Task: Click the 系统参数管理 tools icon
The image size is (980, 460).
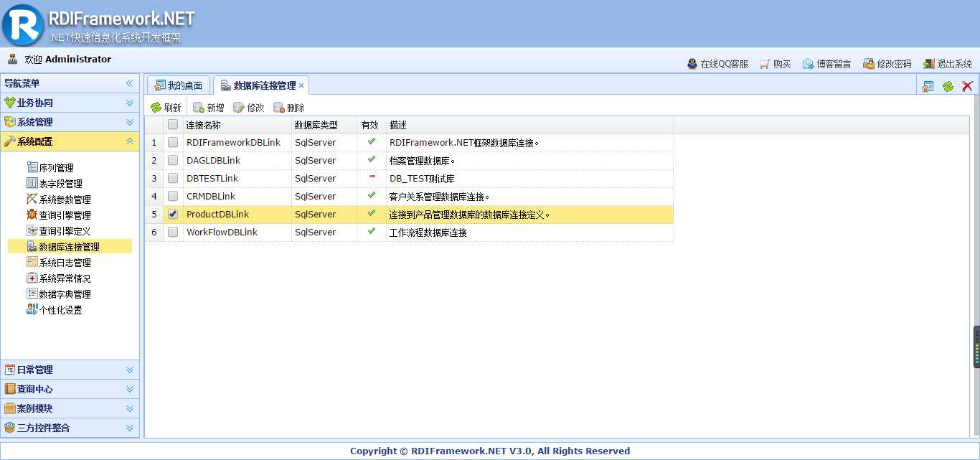Action: click(32, 199)
